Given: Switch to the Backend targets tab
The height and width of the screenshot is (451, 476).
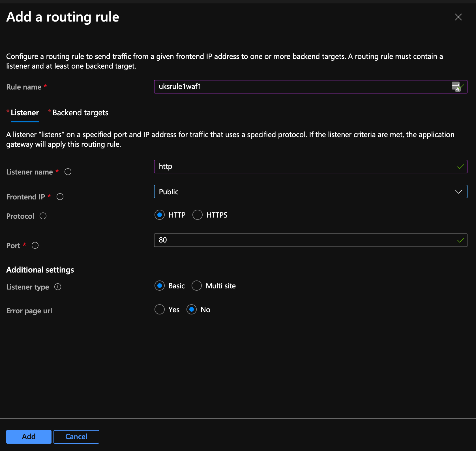Looking at the screenshot, I should (80, 113).
